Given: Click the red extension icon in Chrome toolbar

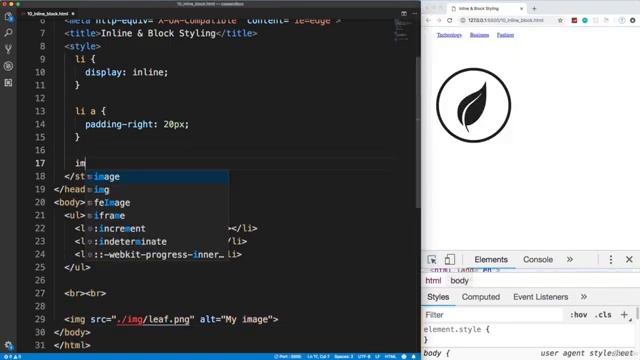Looking at the screenshot, I should [x=574, y=20].
